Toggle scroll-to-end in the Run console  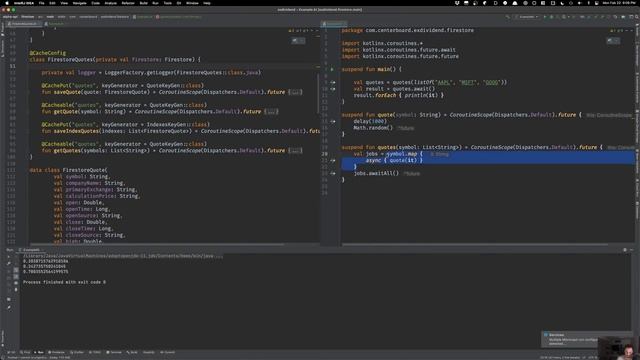[16, 276]
